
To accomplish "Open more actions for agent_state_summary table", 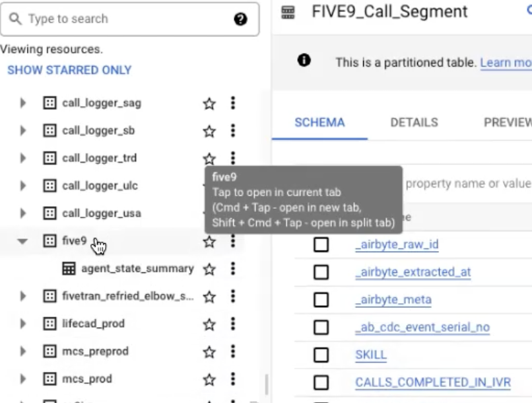I will [x=233, y=269].
